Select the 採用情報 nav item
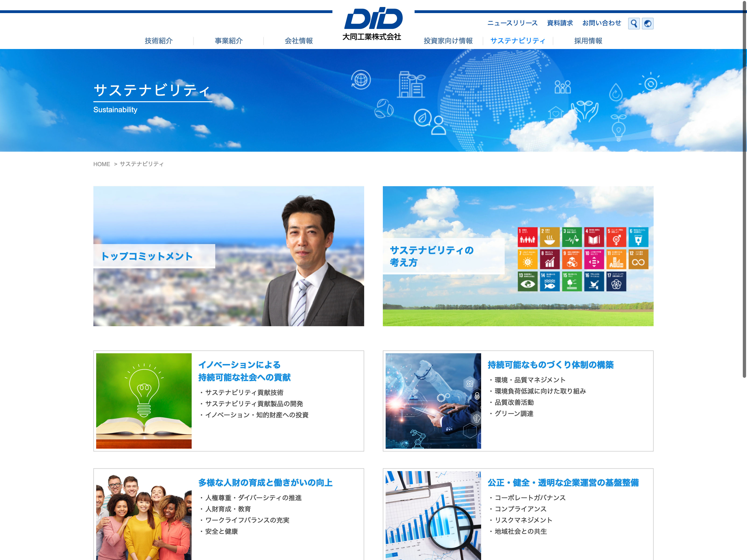Image resolution: width=747 pixels, height=560 pixels. click(x=588, y=41)
